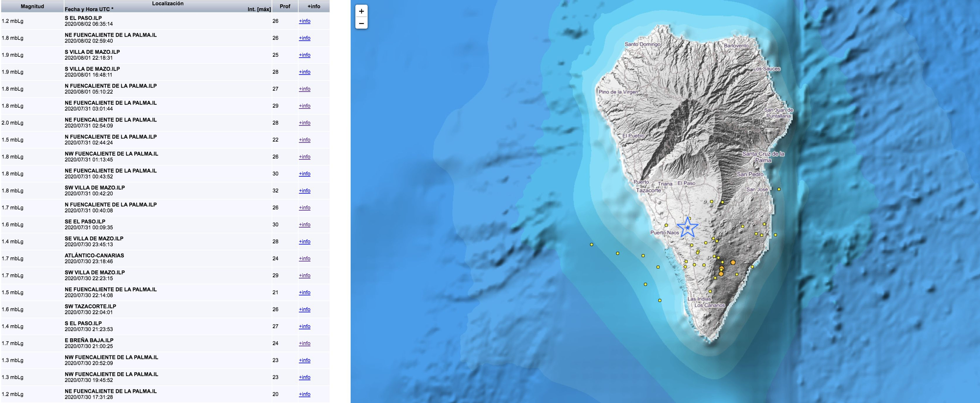Zoom in on the La Palma map
Image resolution: width=980 pixels, height=403 pixels.
coord(361,11)
